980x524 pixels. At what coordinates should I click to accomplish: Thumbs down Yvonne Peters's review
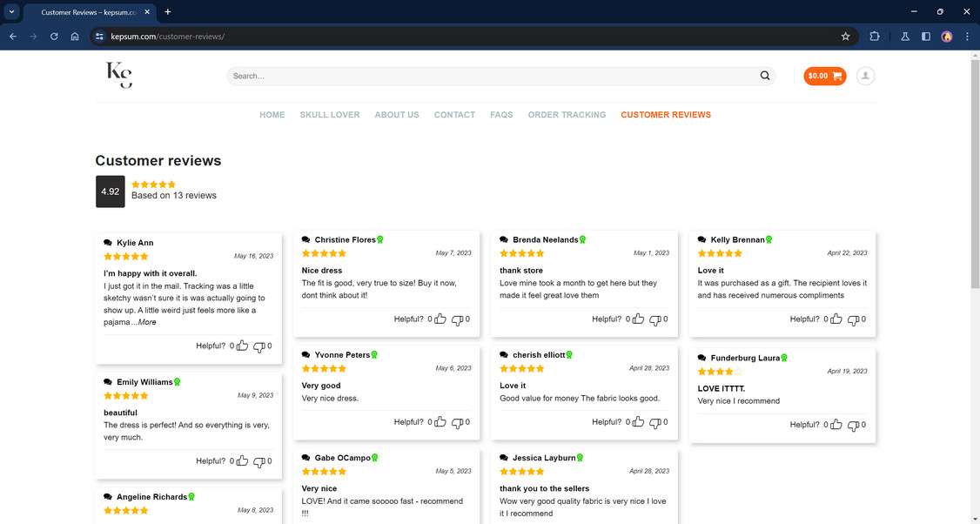[x=457, y=423]
